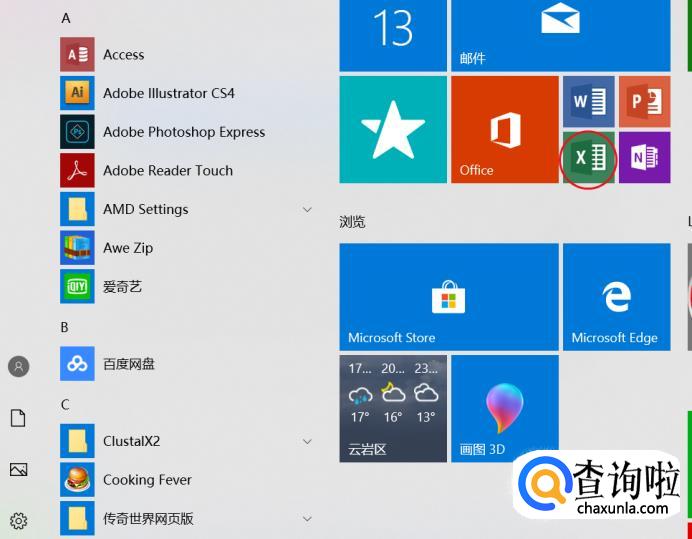
Task: Open the Microsoft Store tile
Action: pos(449,297)
